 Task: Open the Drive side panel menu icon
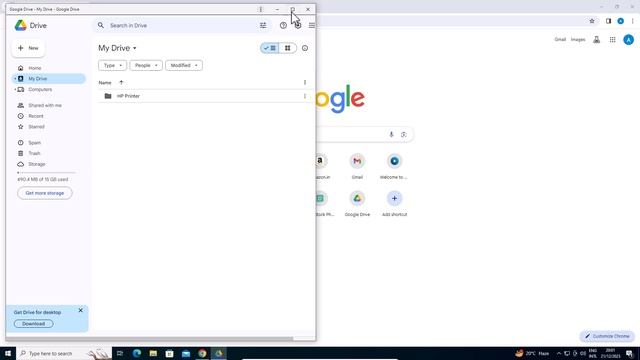click(x=311, y=25)
